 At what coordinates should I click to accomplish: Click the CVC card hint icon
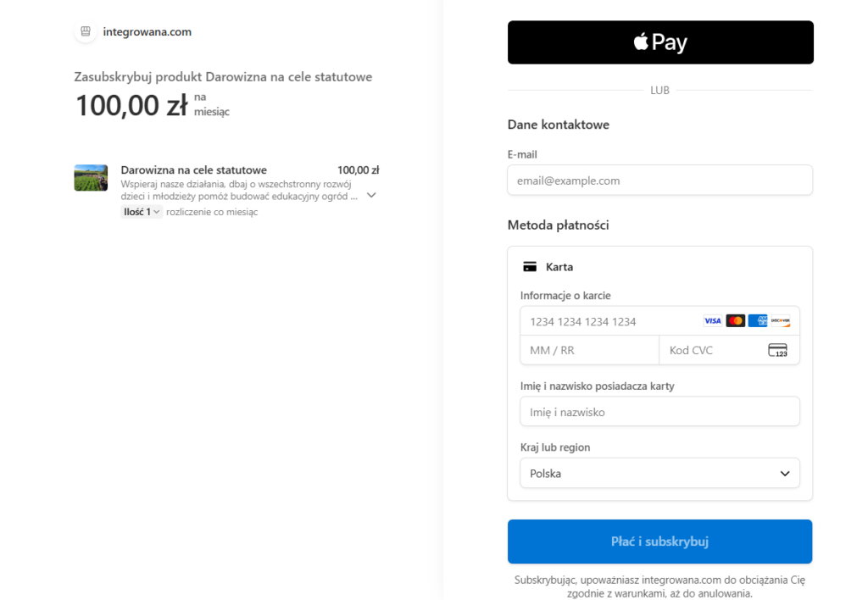pyautogui.click(x=778, y=350)
